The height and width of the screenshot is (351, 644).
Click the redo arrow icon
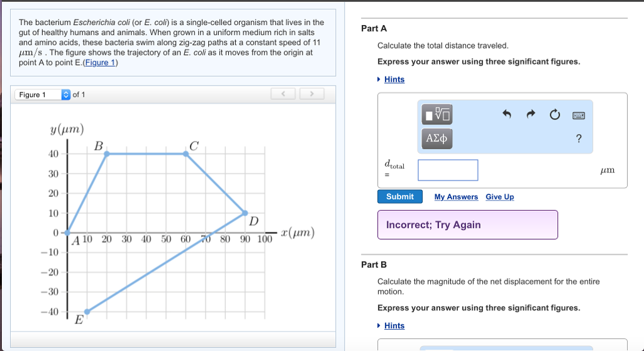pyautogui.click(x=531, y=114)
